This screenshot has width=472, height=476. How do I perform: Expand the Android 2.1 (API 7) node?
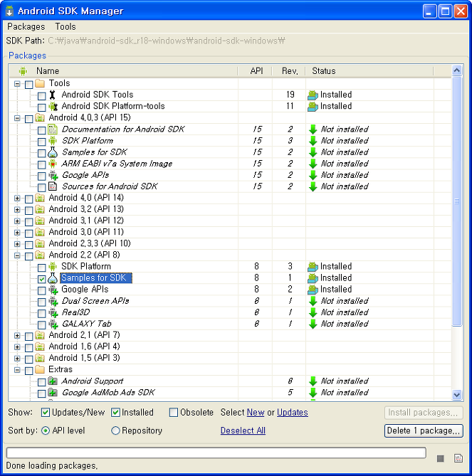(x=17, y=335)
